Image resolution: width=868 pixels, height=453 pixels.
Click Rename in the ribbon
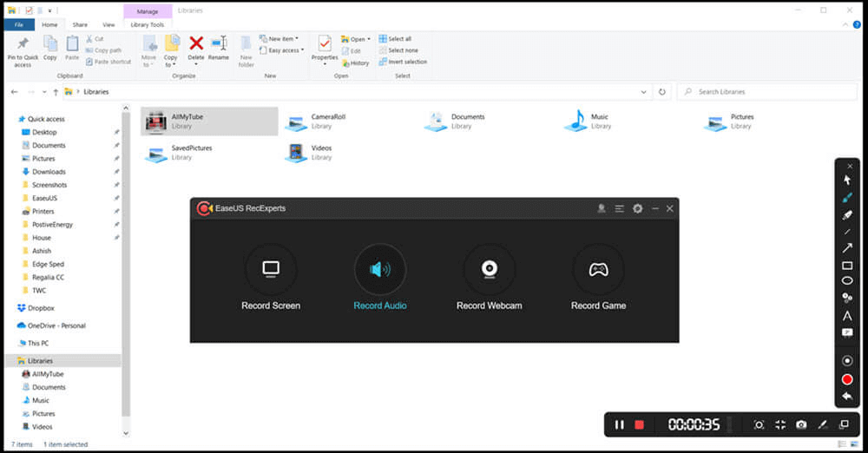(x=219, y=49)
